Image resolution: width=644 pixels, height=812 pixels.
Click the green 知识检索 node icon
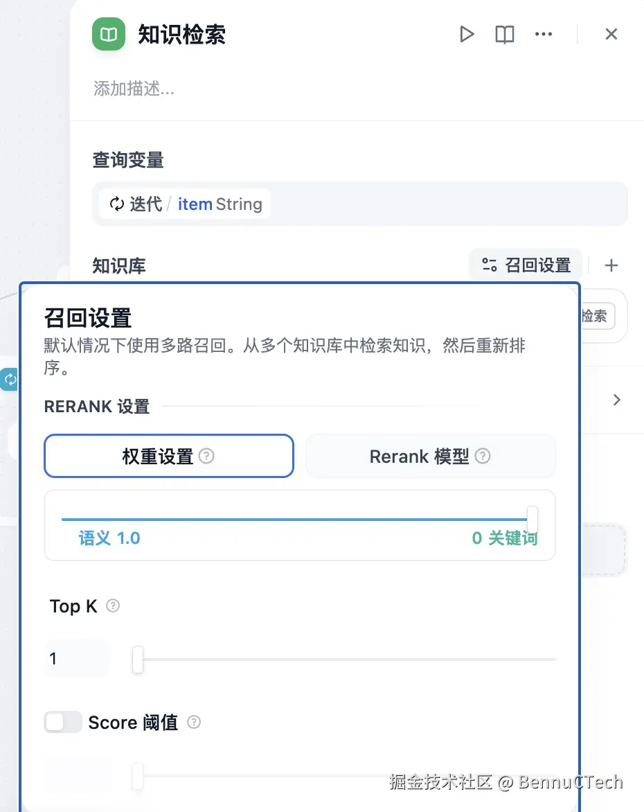pos(108,35)
